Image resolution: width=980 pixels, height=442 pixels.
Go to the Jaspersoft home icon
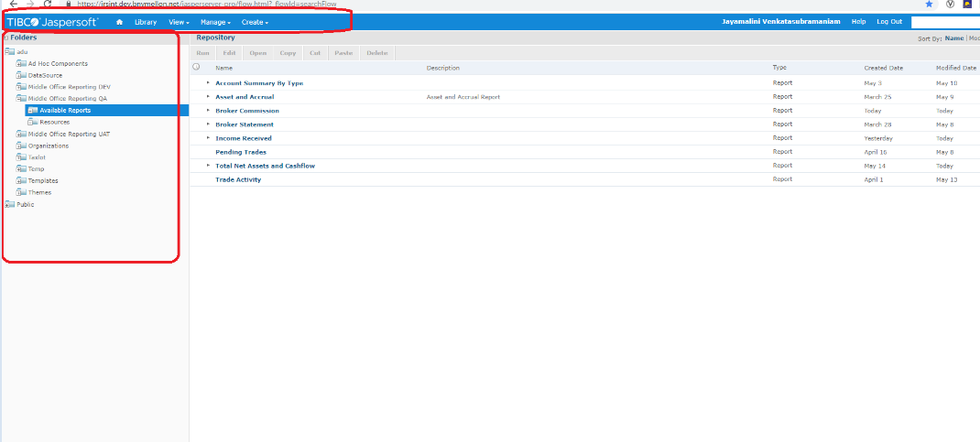click(119, 22)
